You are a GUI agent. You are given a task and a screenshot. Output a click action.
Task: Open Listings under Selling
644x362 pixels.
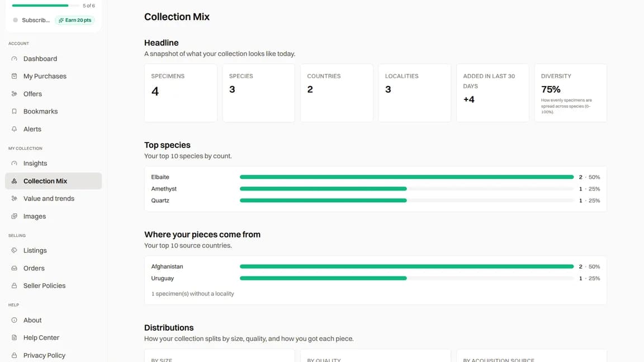54,250
